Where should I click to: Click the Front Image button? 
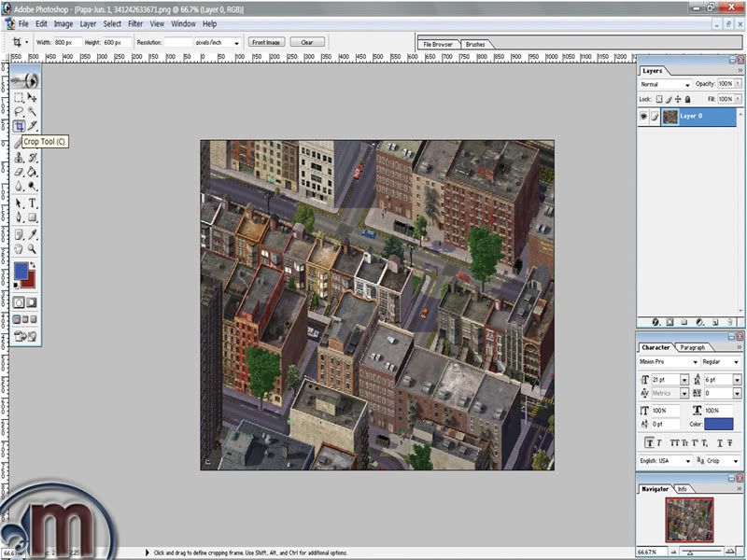tap(266, 42)
